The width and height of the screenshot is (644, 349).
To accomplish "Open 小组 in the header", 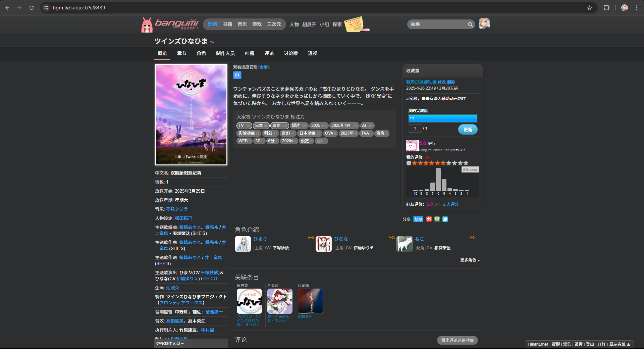I will [x=324, y=24].
